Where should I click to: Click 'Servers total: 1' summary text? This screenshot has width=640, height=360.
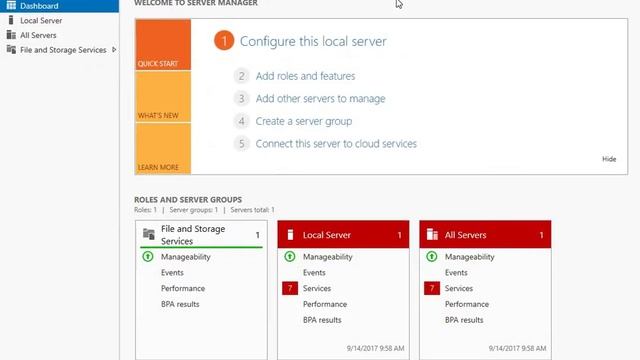253,210
